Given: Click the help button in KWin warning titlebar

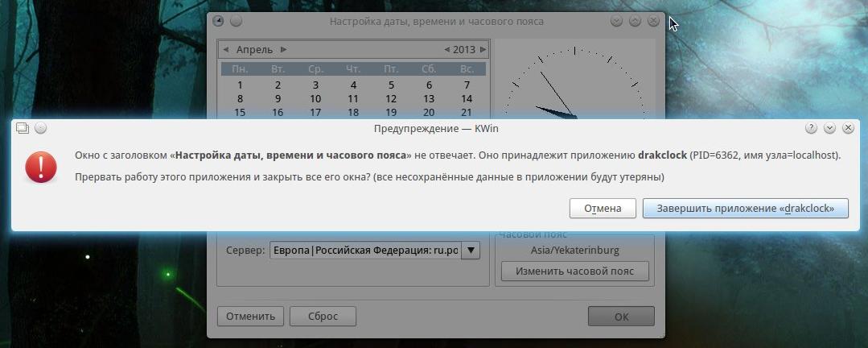Looking at the screenshot, I should (811, 128).
